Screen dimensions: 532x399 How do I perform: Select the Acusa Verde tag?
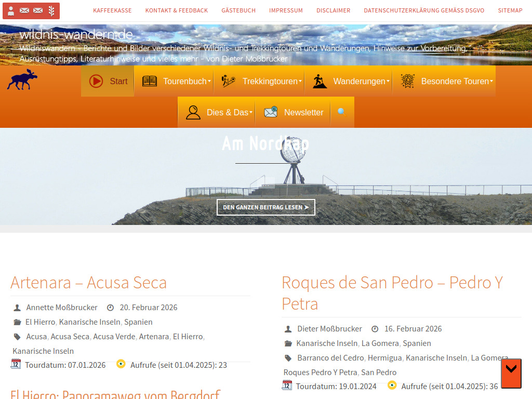[114, 337]
